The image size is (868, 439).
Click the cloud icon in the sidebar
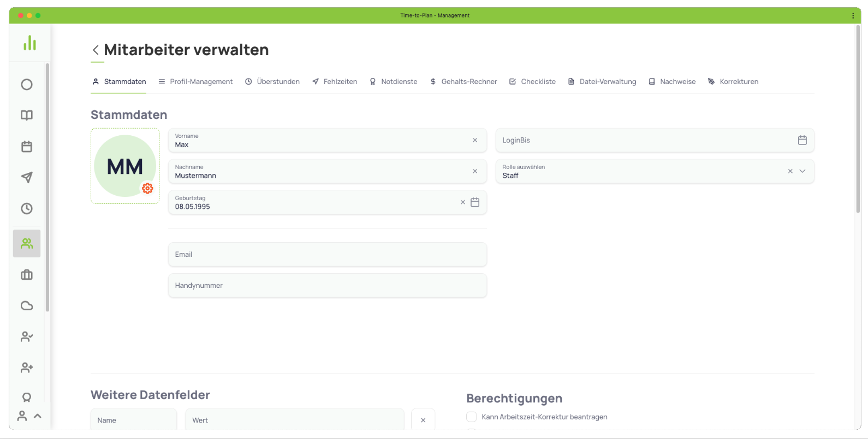27,306
